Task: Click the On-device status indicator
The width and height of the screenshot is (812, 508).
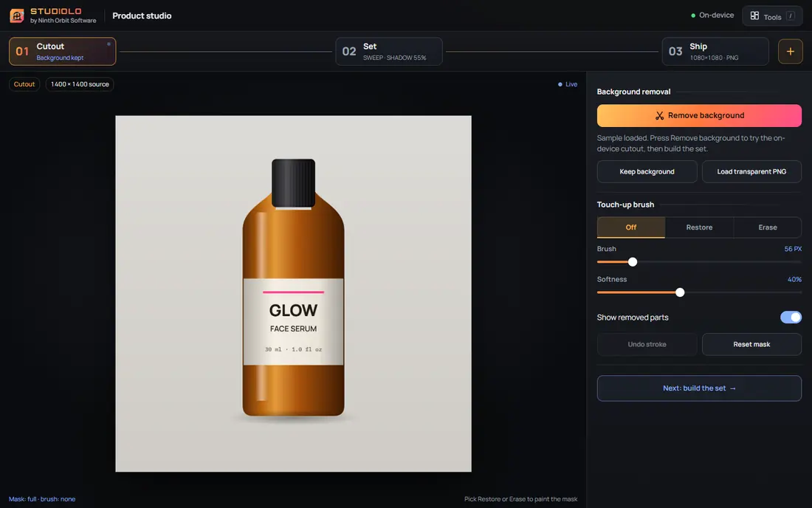Action: [x=712, y=16]
